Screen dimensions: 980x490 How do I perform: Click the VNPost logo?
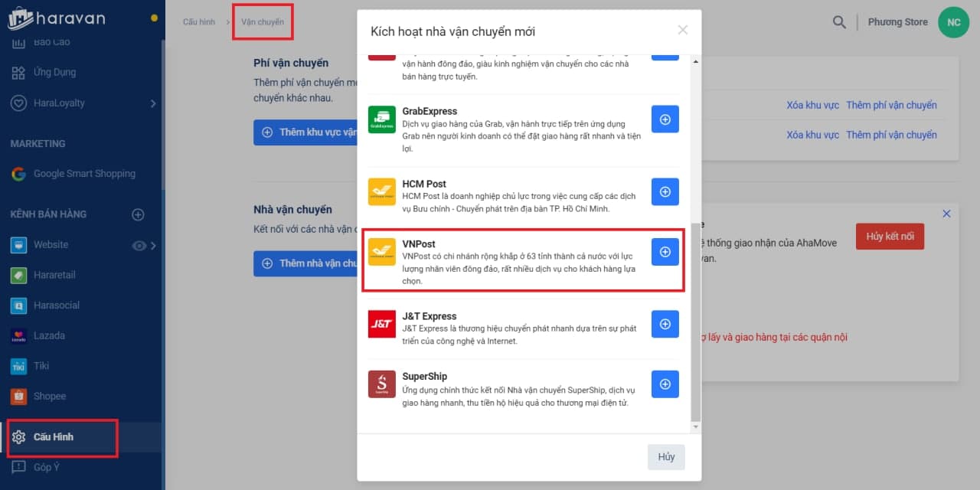coord(382,252)
